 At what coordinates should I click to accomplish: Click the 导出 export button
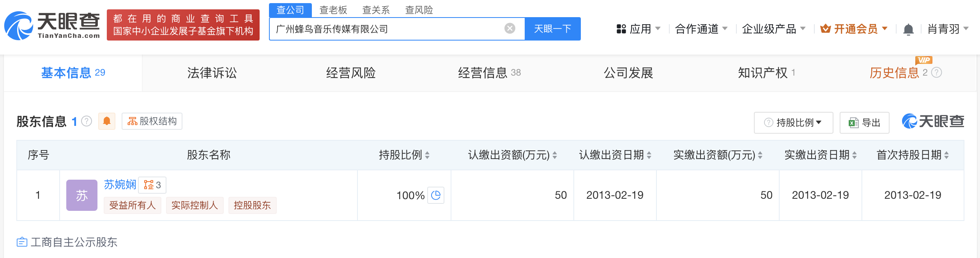864,123
